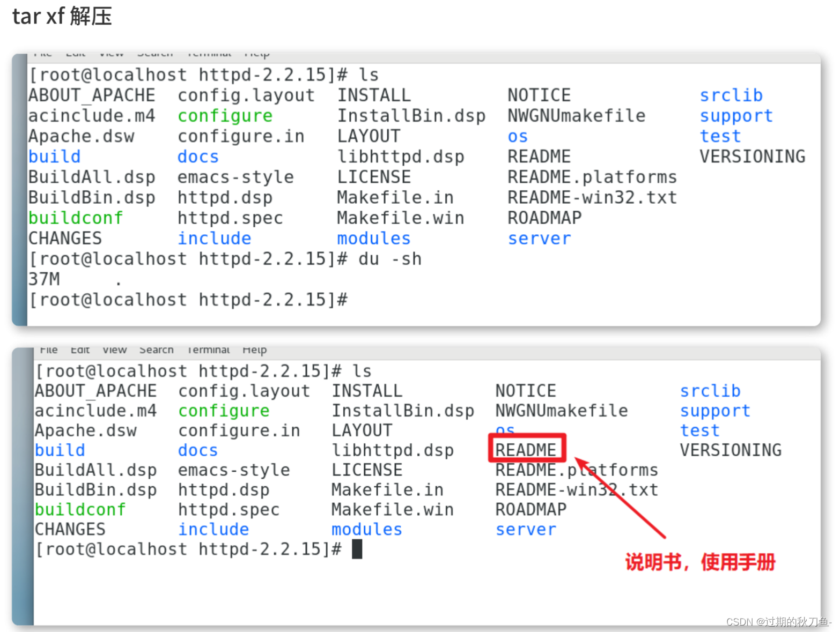Open the View menu in lower terminal
Viewport: 840px width, 632px height.
[x=115, y=350]
